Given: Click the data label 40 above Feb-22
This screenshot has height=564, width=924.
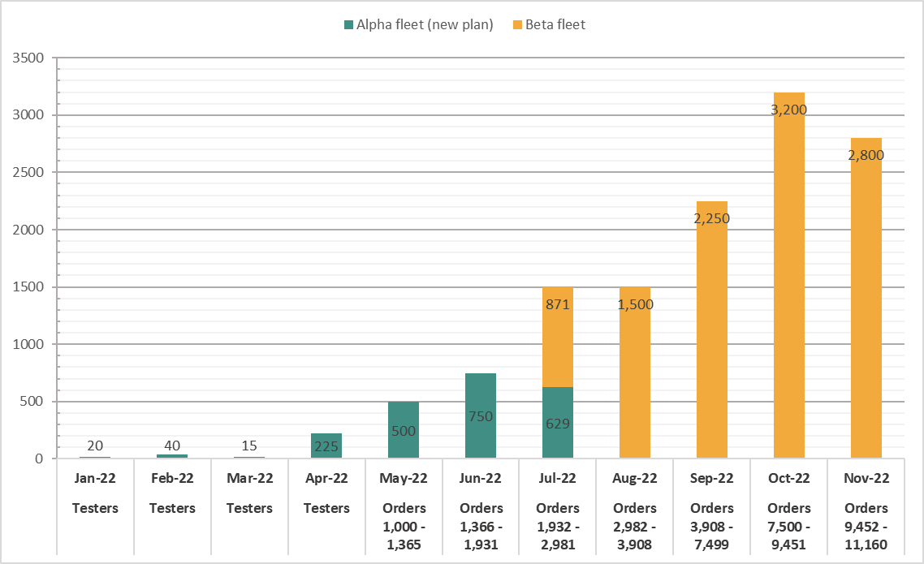Looking at the screenshot, I should [172, 446].
